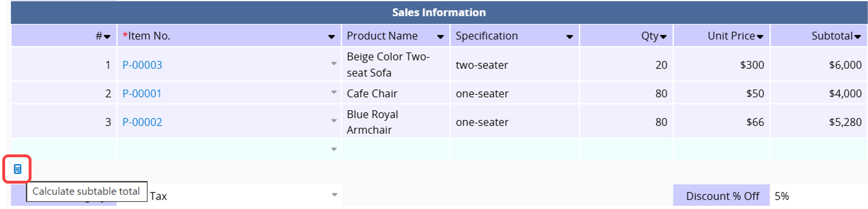Image resolution: width=868 pixels, height=209 pixels.
Task: Open the P-00002 item link
Action: tap(142, 123)
